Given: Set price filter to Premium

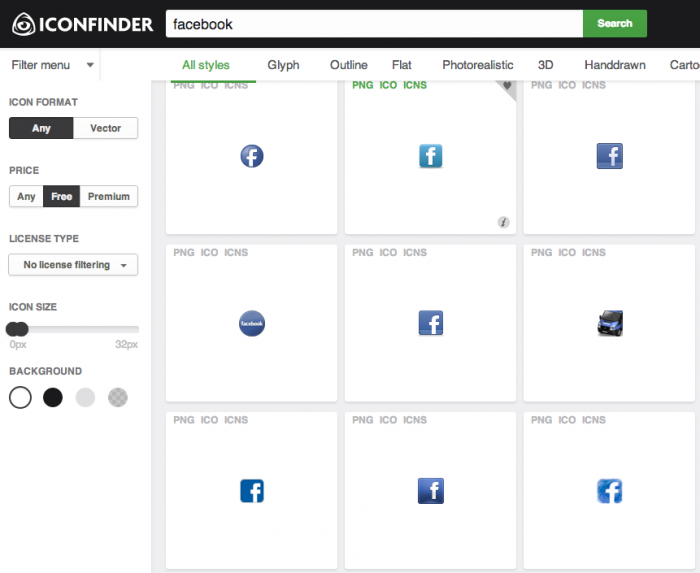Looking at the screenshot, I should point(108,196).
